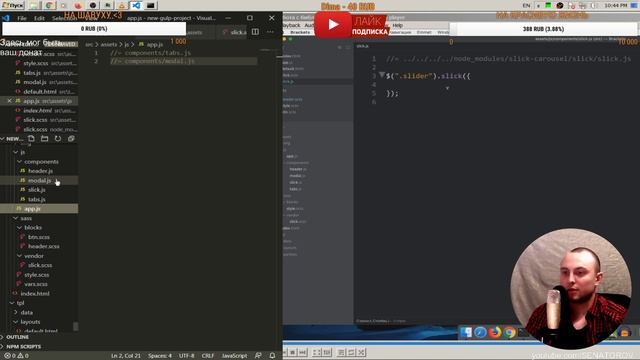640x360 pixels.
Task: Collapse all folders in the Explorer
Action: 71,139
